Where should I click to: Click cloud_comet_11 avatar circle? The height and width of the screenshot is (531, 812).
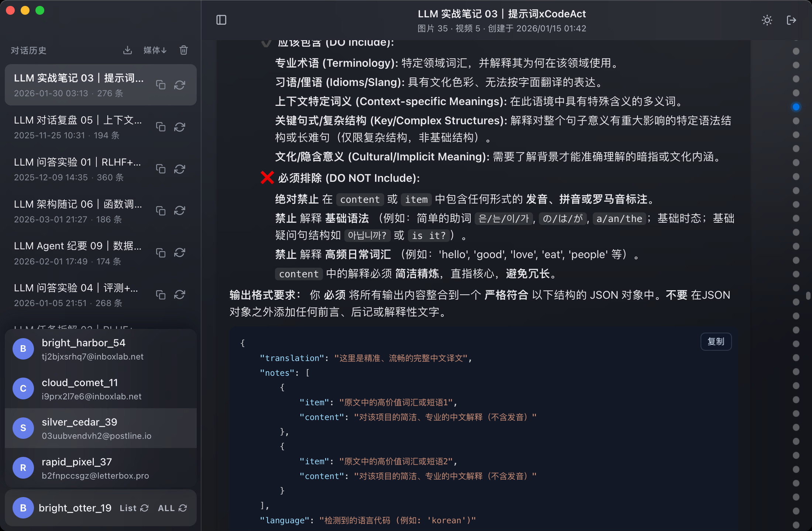(x=23, y=389)
